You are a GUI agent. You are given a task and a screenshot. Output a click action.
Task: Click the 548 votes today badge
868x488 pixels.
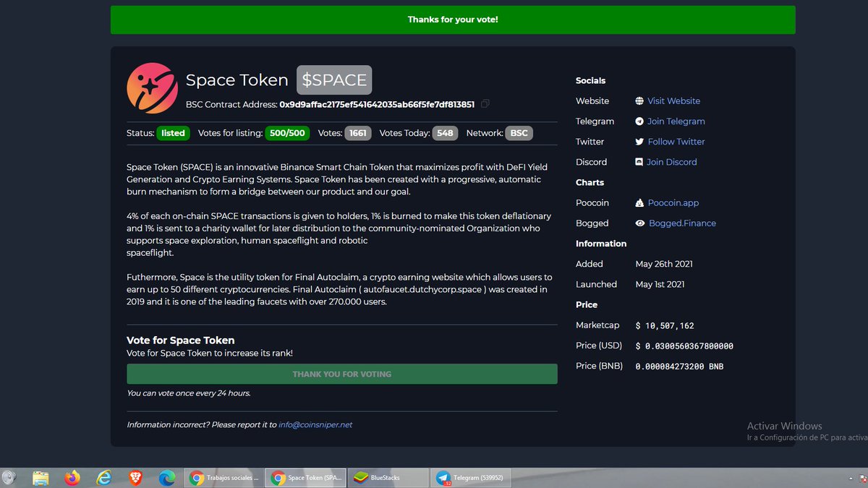(445, 133)
